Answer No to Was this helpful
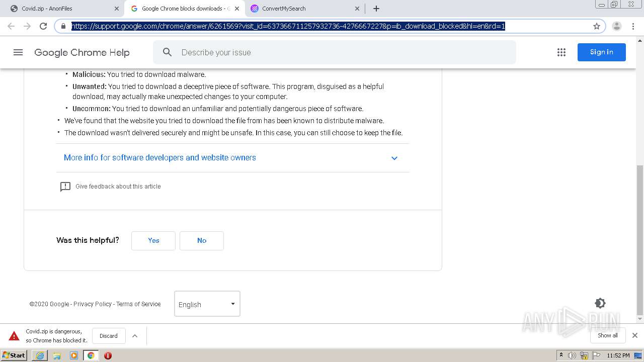This screenshot has height=362, width=644. [202, 241]
